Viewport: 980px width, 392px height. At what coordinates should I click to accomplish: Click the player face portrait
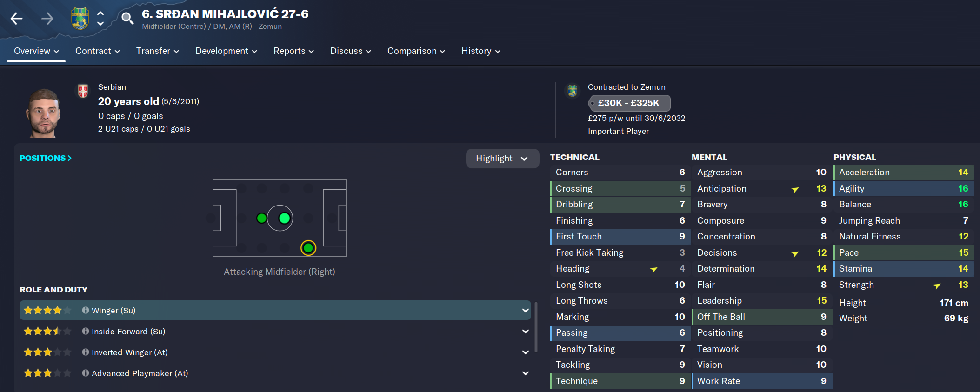(44, 113)
